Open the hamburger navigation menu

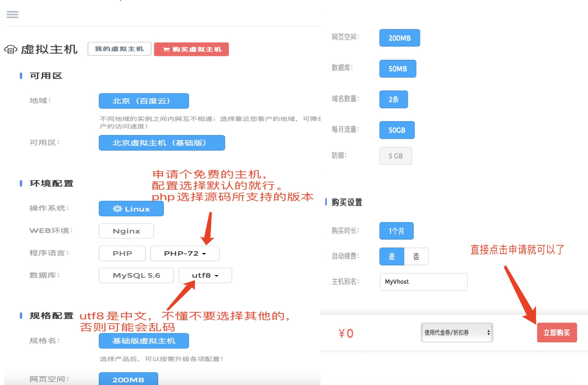12,14
